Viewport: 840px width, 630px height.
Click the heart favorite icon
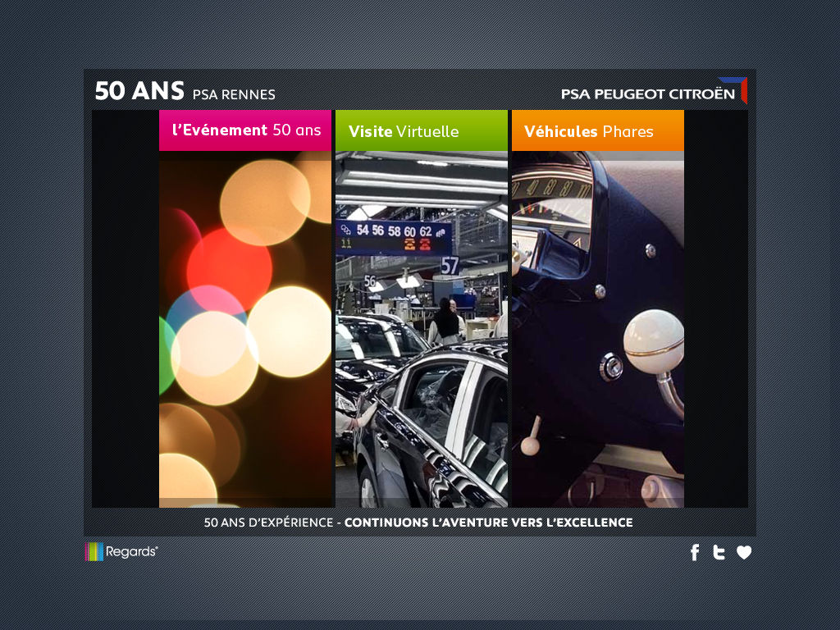(x=744, y=553)
